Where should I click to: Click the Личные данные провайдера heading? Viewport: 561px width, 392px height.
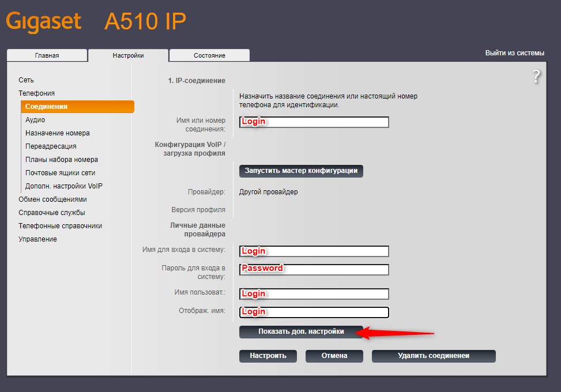click(198, 229)
